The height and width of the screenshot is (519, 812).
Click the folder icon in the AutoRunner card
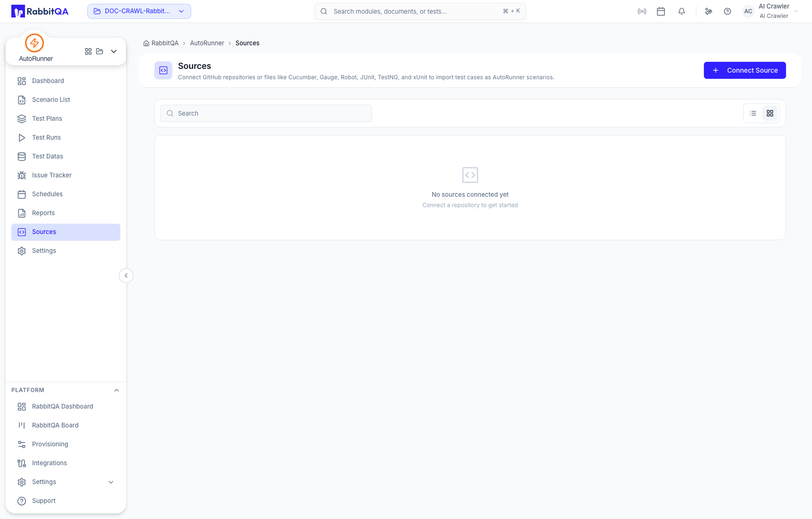[x=100, y=51]
